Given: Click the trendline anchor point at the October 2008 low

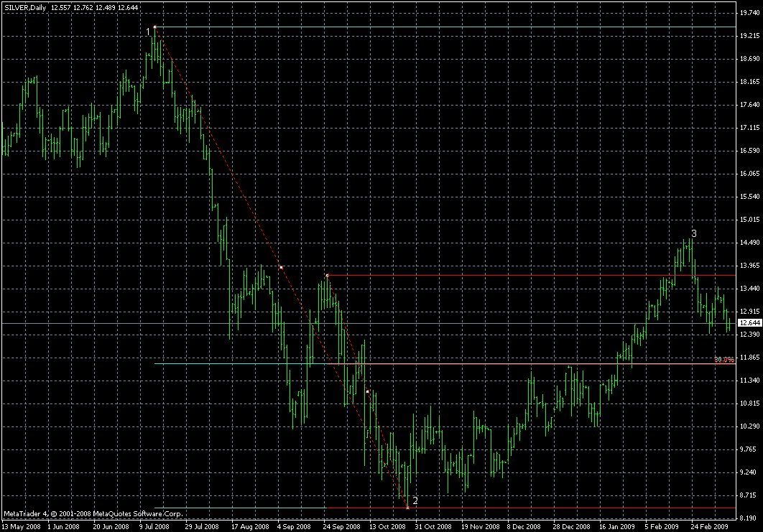Looking at the screenshot, I should (x=408, y=508).
